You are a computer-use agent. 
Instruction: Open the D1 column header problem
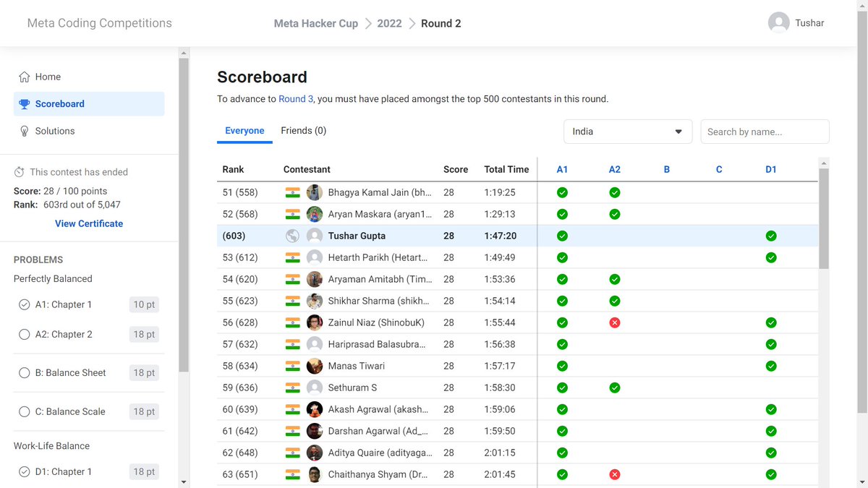771,169
